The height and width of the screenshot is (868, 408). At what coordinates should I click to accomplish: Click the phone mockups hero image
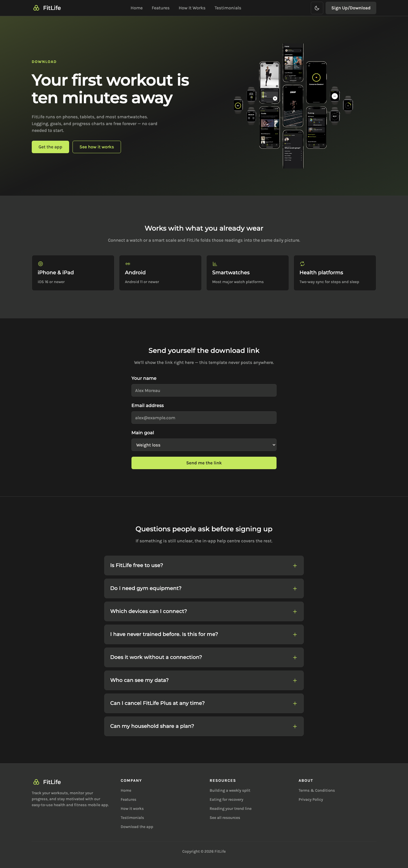point(293,106)
